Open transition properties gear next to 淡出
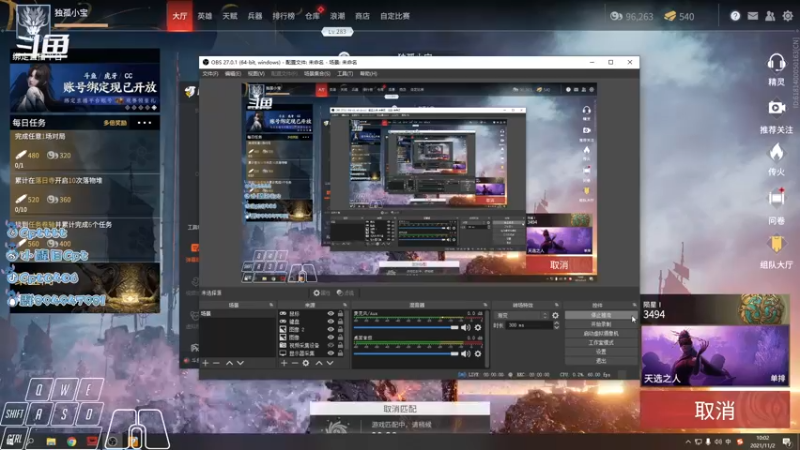 pos(555,315)
